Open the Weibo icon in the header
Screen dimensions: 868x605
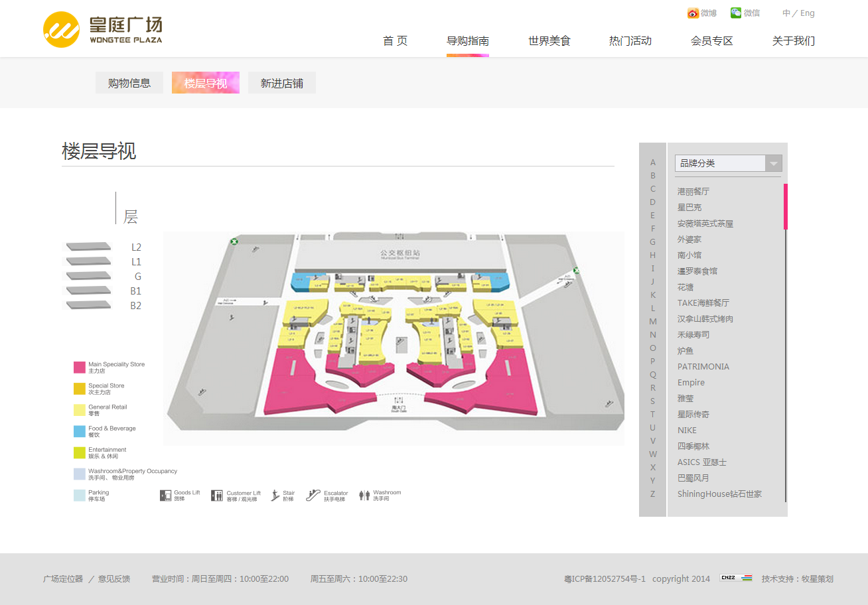click(x=691, y=13)
